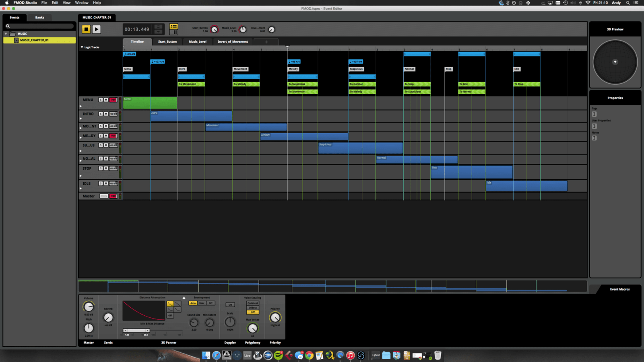Solo the IDLE track
The width and height of the screenshot is (644, 362).
click(x=101, y=183)
